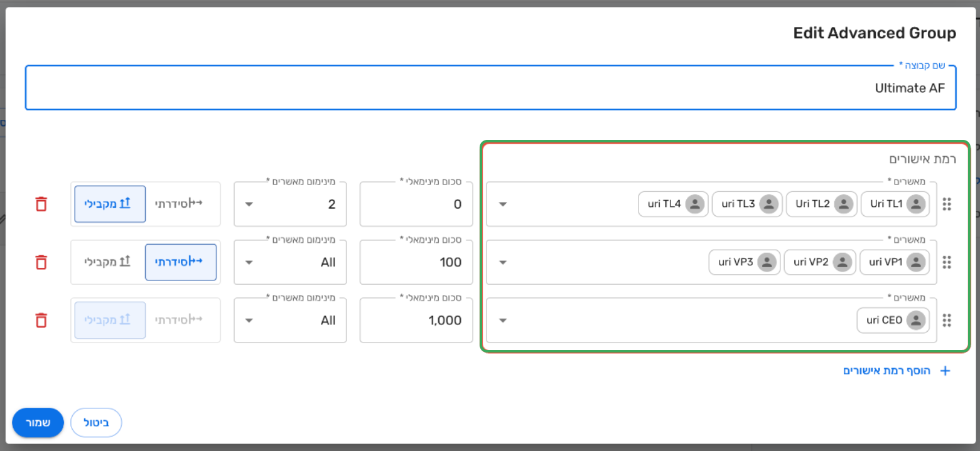Screen dimensions: 980x451
Task: Add a new approval level via הוסף רמת אישורים
Action: 897,371
